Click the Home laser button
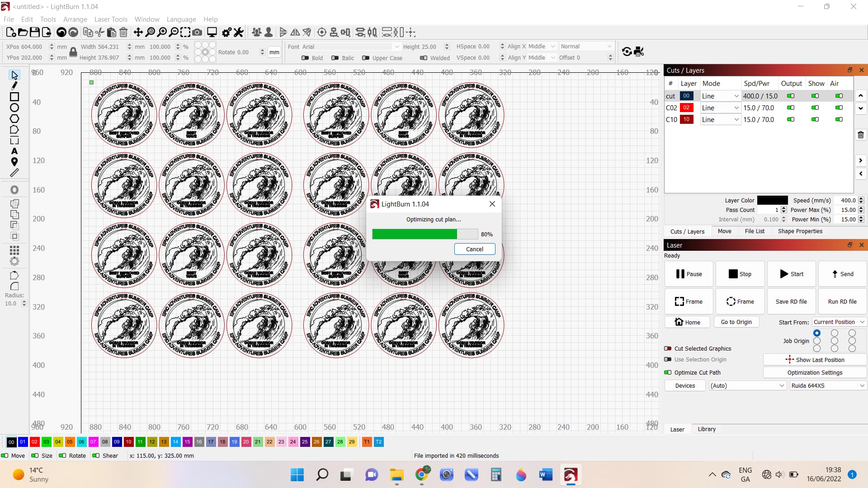Image resolution: width=868 pixels, height=488 pixels. [687, 322]
